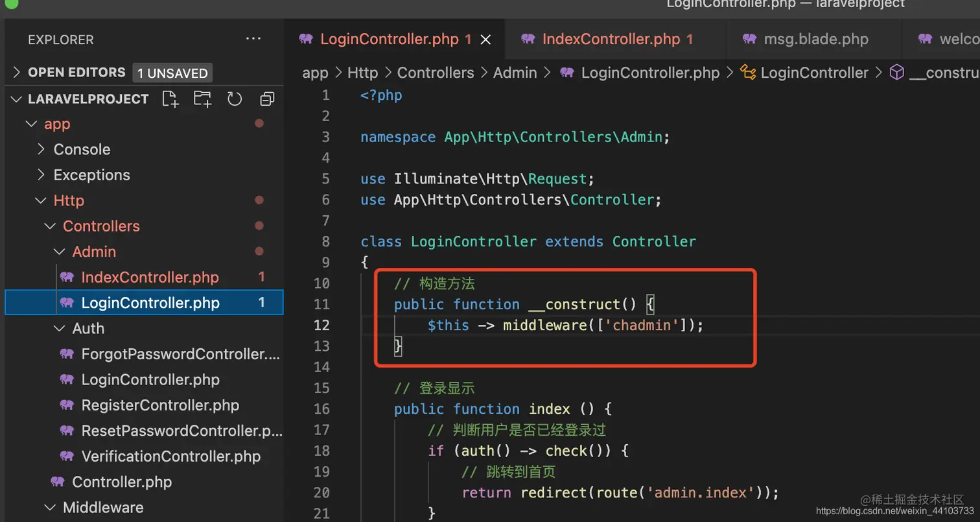Click the elephant icon on msg.blade.php tab
Viewport: 980px width, 522px height.
750,39
